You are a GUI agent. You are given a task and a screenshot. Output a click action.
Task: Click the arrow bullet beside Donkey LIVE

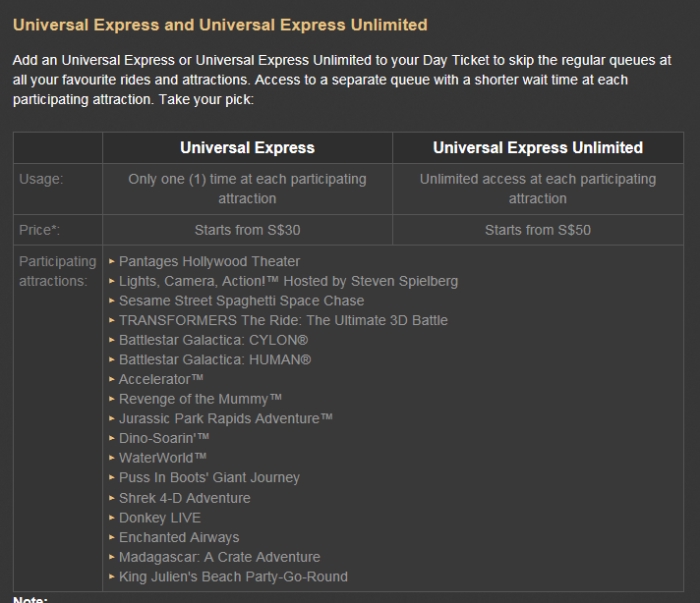click(x=112, y=517)
